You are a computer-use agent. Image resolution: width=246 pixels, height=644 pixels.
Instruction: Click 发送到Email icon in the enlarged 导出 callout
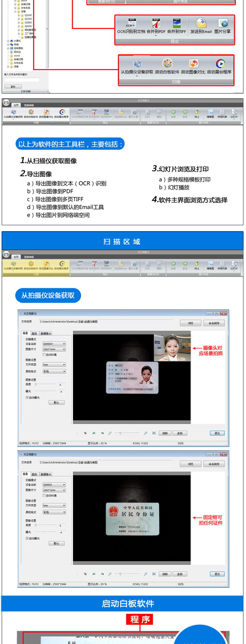pos(201,26)
